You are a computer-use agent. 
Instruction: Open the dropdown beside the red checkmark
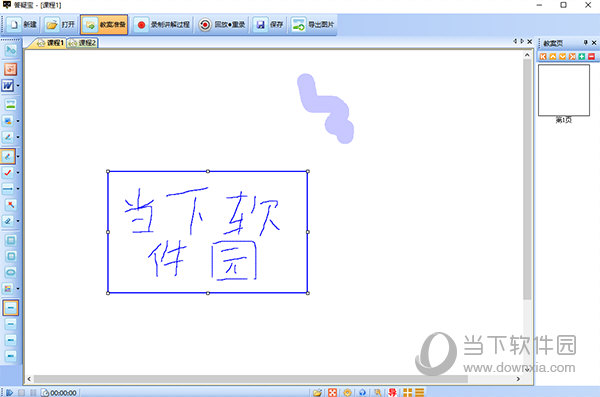click(x=18, y=173)
